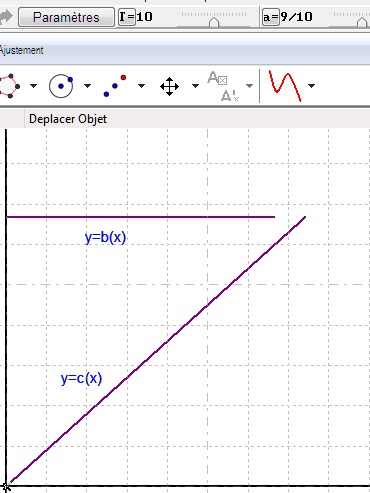Click the Deplacer Objet status label
This screenshot has width=370, height=493.
tap(68, 119)
